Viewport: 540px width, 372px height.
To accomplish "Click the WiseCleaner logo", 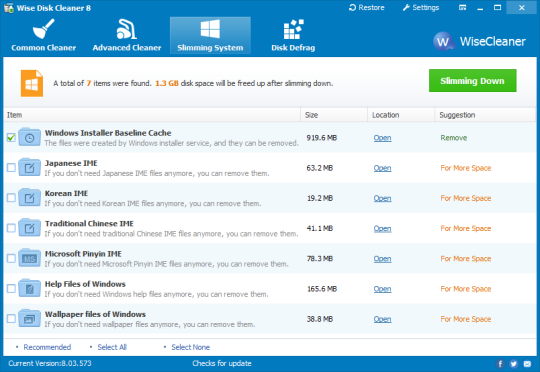I will pos(479,41).
